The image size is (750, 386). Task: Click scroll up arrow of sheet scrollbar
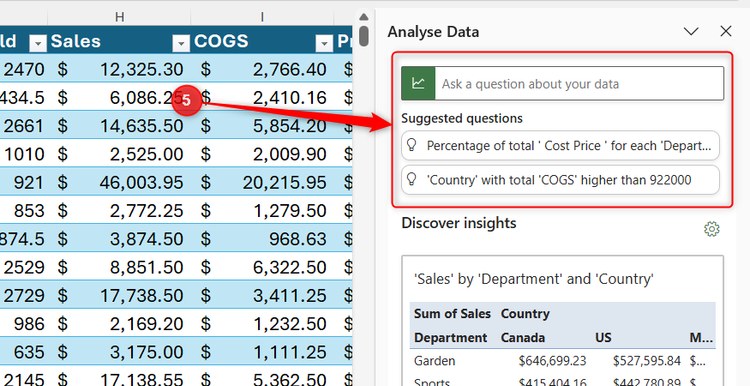364,17
